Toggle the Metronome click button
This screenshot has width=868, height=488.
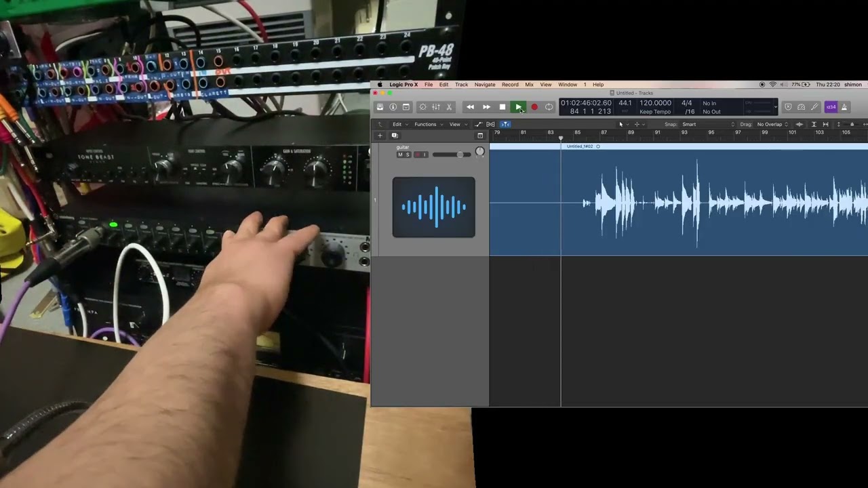point(844,107)
